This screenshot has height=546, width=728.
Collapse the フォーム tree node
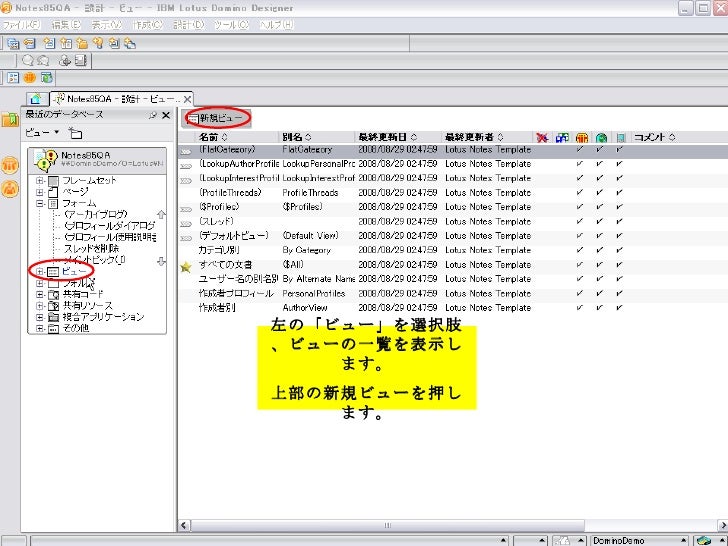pos(40,203)
